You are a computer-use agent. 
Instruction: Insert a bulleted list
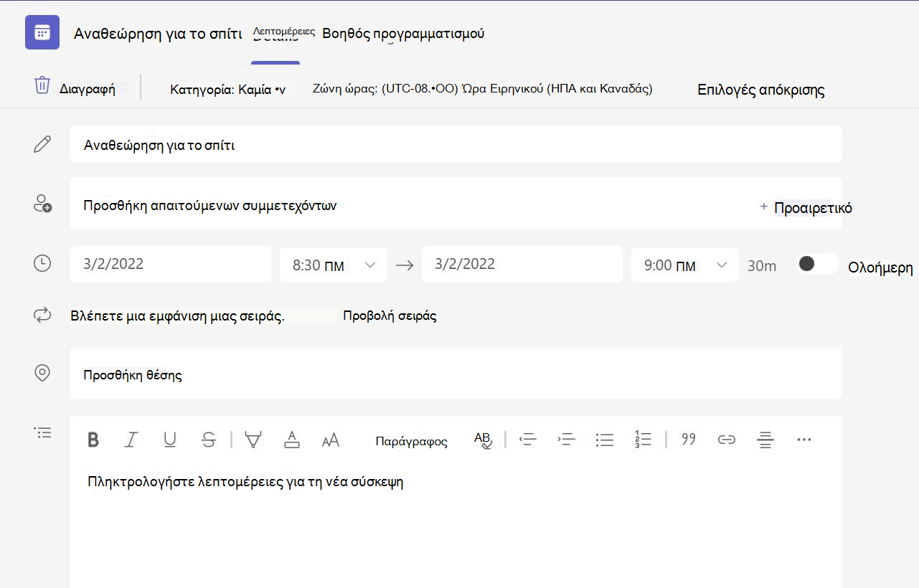605,440
